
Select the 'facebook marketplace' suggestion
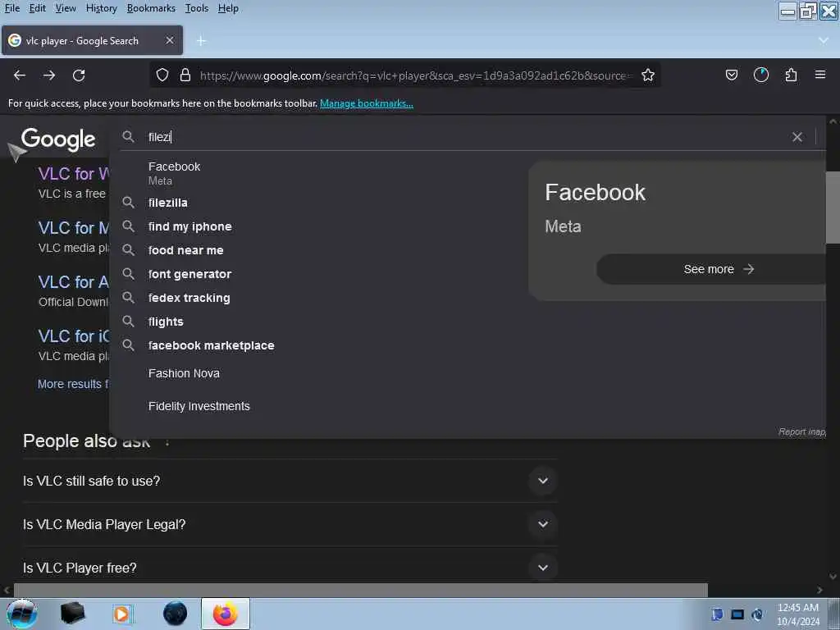tap(211, 345)
